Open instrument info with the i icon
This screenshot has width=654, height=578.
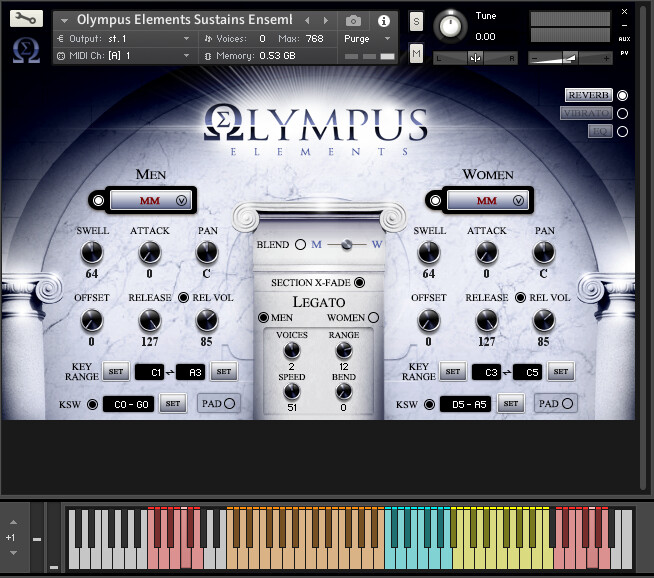384,20
